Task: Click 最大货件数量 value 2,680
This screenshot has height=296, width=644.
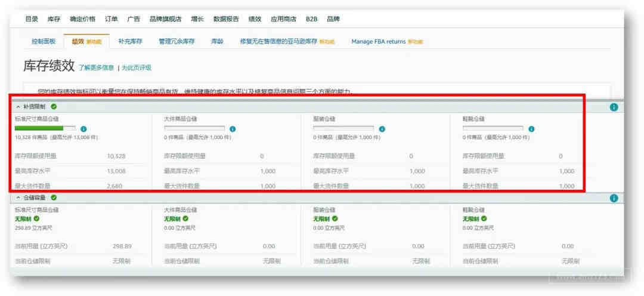Action: 114,186
